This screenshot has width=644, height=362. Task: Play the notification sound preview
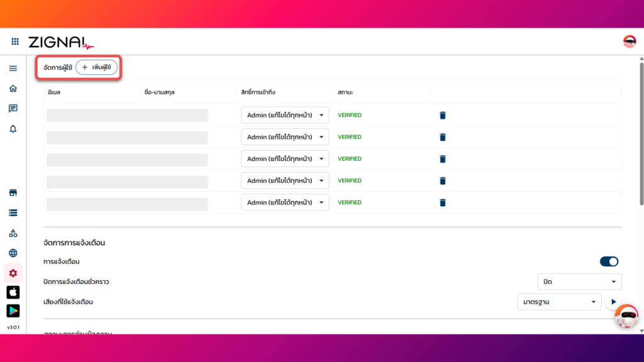pyautogui.click(x=613, y=302)
